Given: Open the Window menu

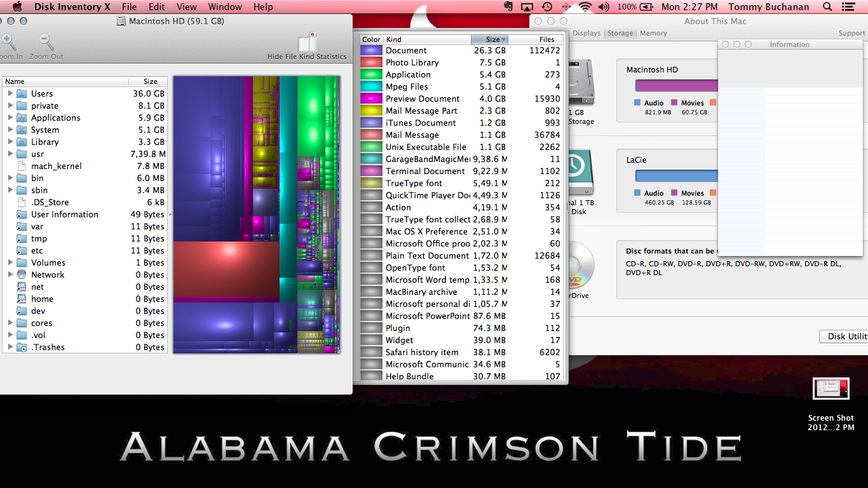Looking at the screenshot, I should point(225,7).
